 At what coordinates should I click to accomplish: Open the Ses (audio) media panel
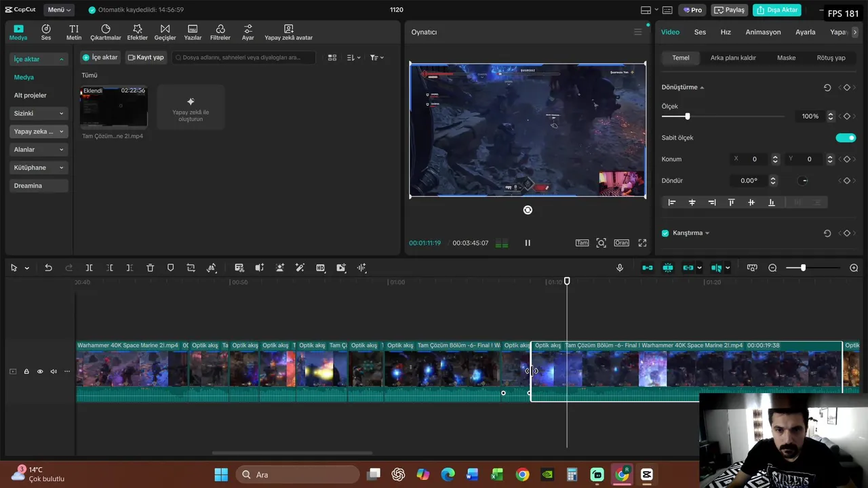(46, 32)
